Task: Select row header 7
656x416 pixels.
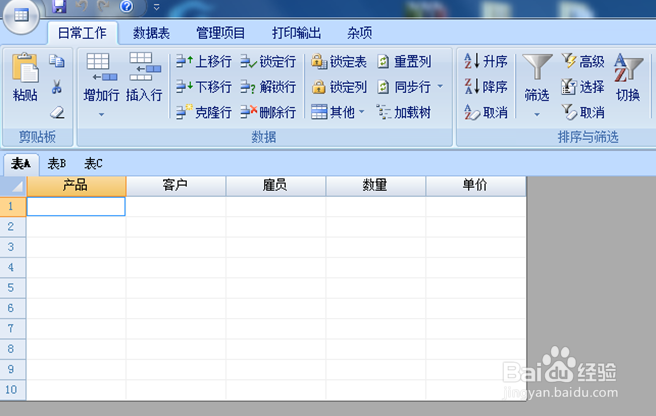Action: [x=13, y=329]
